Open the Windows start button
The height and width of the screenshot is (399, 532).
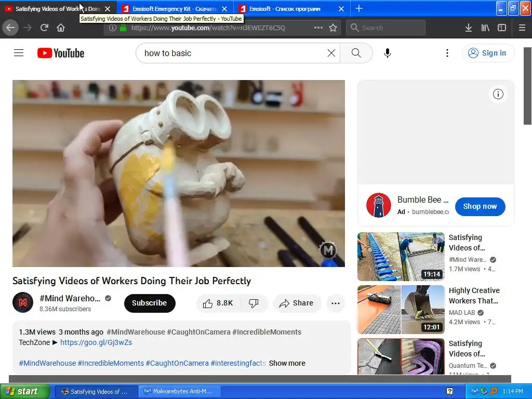pyautogui.click(x=25, y=391)
